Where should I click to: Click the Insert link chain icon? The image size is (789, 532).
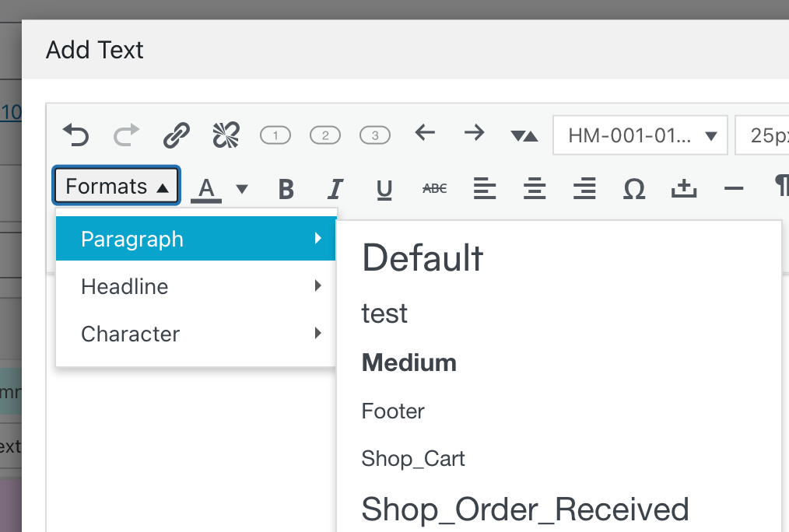coord(177,135)
